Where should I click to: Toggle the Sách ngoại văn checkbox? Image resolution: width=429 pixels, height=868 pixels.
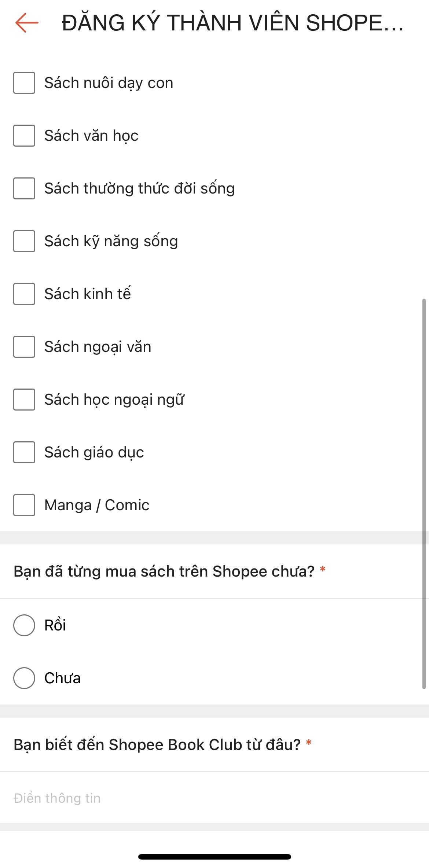[x=24, y=347]
